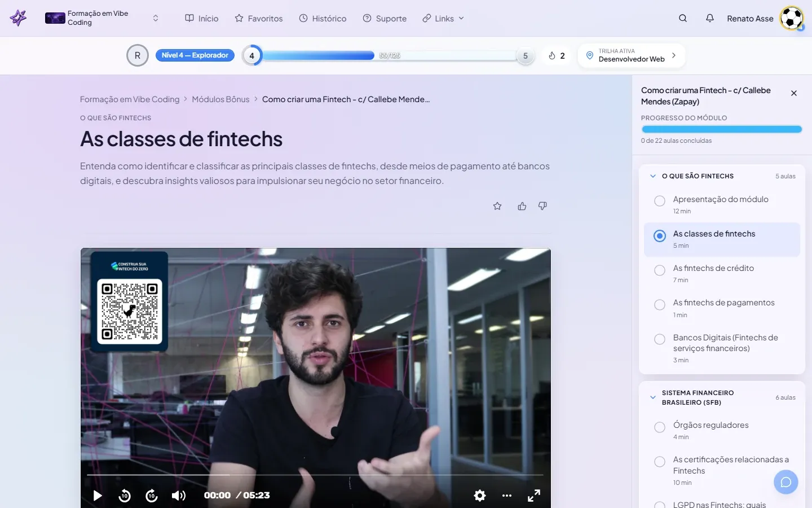Go to Módulos Bônus breadcrumb

(x=220, y=99)
